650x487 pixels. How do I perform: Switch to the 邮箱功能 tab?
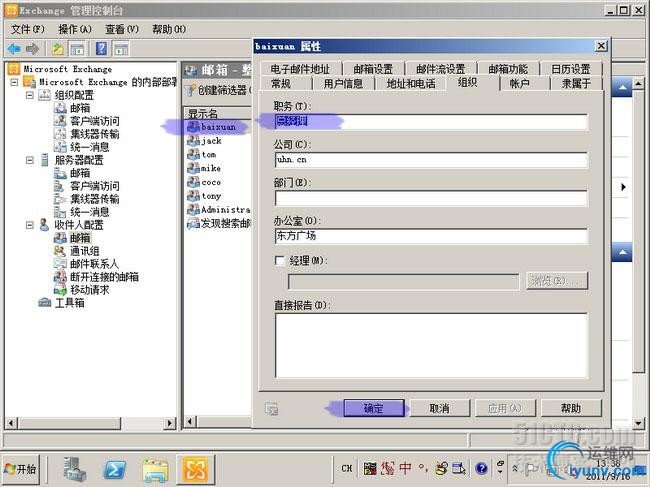tap(508, 69)
